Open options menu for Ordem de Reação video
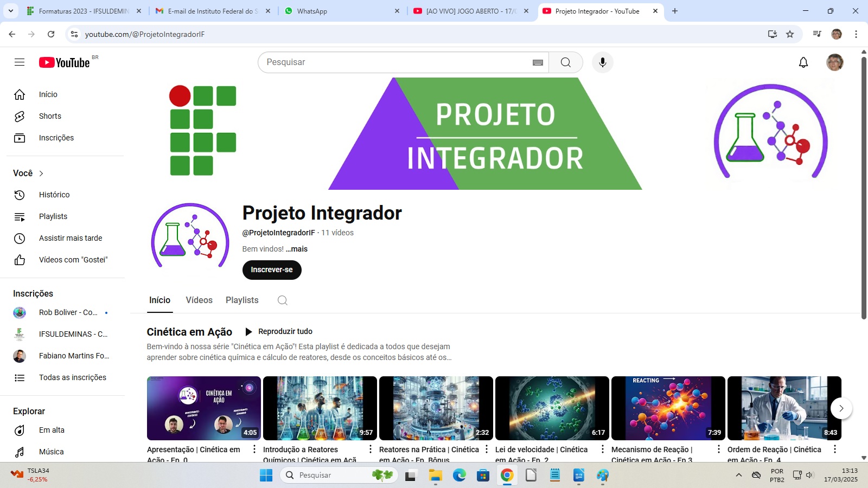Image resolution: width=868 pixels, height=488 pixels. (835, 449)
